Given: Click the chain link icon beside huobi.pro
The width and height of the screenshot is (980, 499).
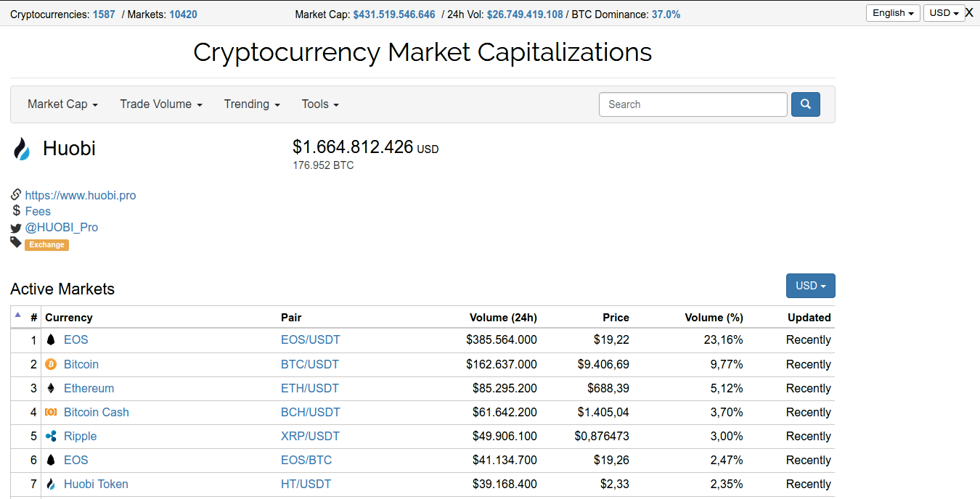Looking at the screenshot, I should pos(16,194).
